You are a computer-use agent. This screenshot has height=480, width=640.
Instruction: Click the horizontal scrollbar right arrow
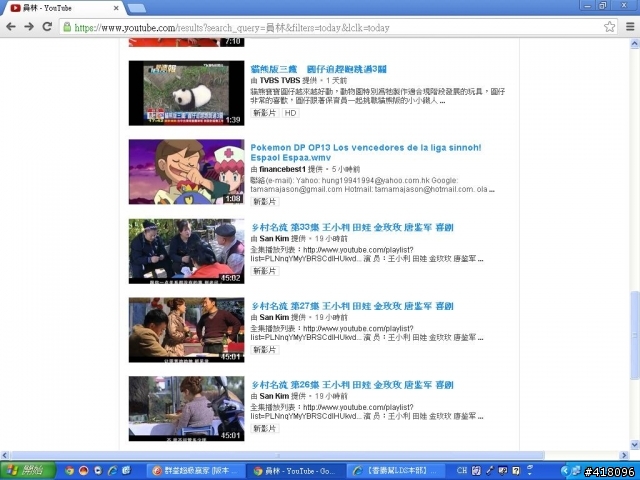coord(624,455)
